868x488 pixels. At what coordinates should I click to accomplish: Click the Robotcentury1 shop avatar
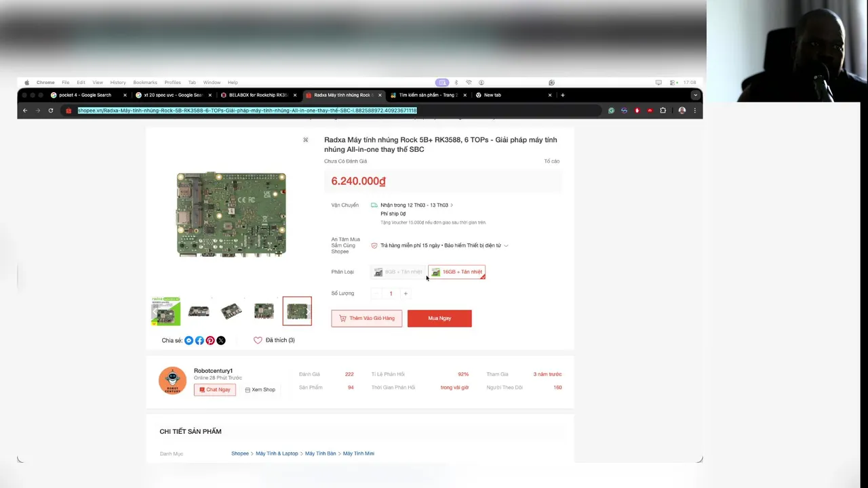172,381
